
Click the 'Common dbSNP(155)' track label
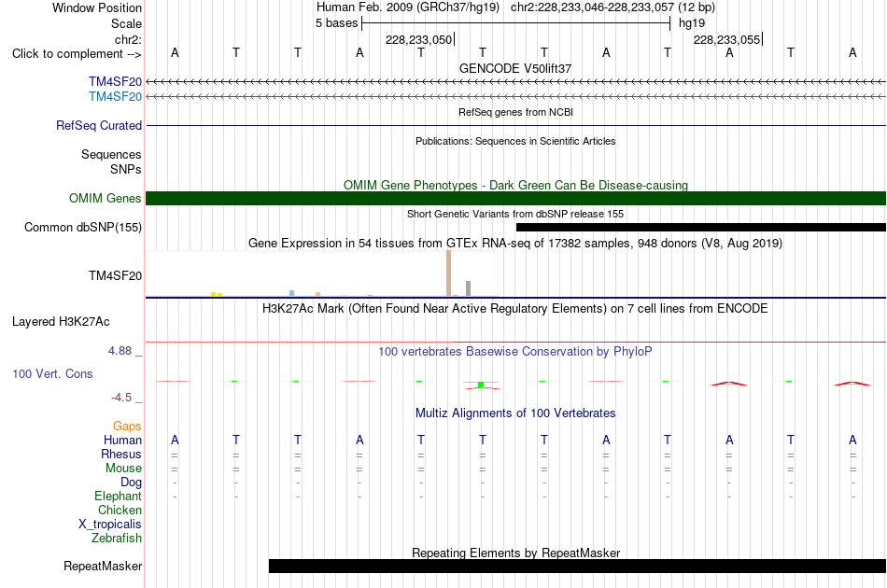click(82, 228)
